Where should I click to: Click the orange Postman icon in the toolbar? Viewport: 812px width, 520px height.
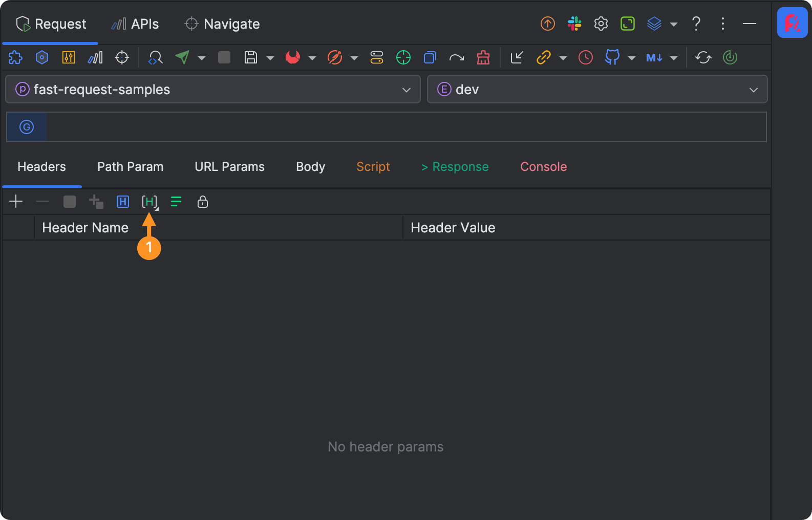[334, 57]
